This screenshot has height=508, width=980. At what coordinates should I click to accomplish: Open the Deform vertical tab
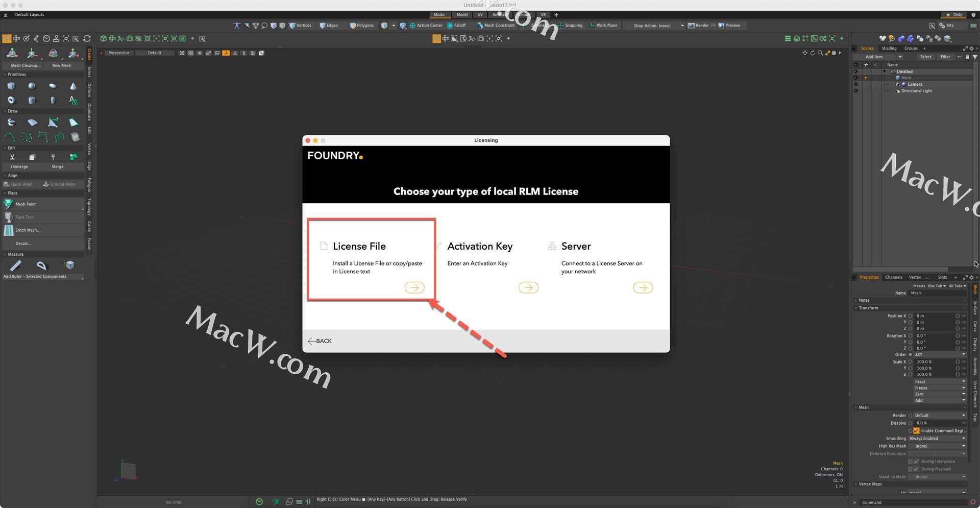[89, 90]
